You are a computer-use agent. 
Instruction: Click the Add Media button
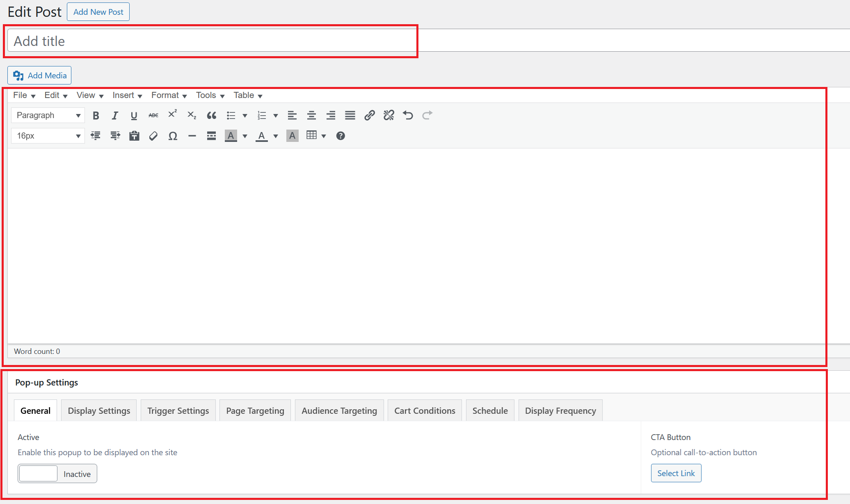tap(39, 75)
